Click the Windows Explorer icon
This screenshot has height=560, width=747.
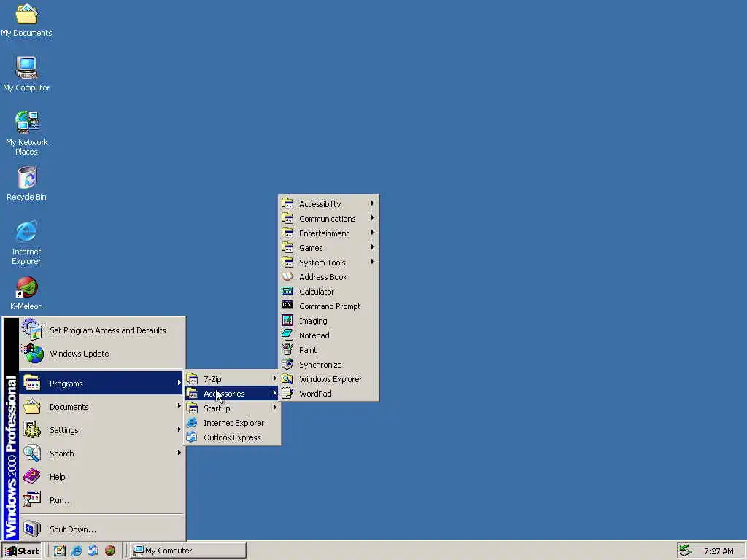(x=287, y=378)
